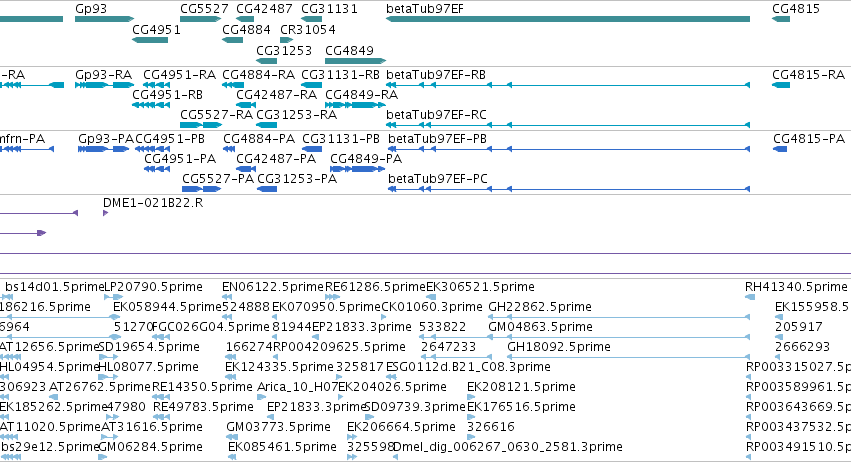This screenshot has width=851, height=462.
Task: Select protein CG5527-PA
Action: tap(202, 189)
